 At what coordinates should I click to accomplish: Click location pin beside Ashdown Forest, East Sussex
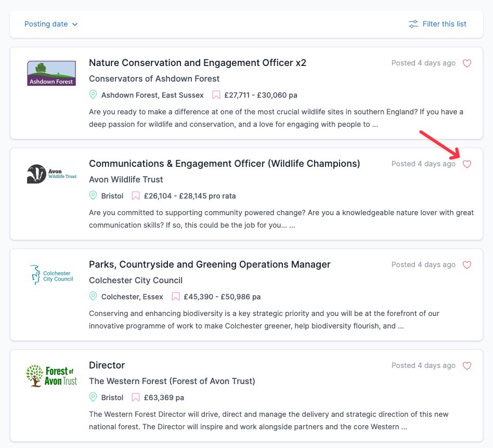(93, 95)
